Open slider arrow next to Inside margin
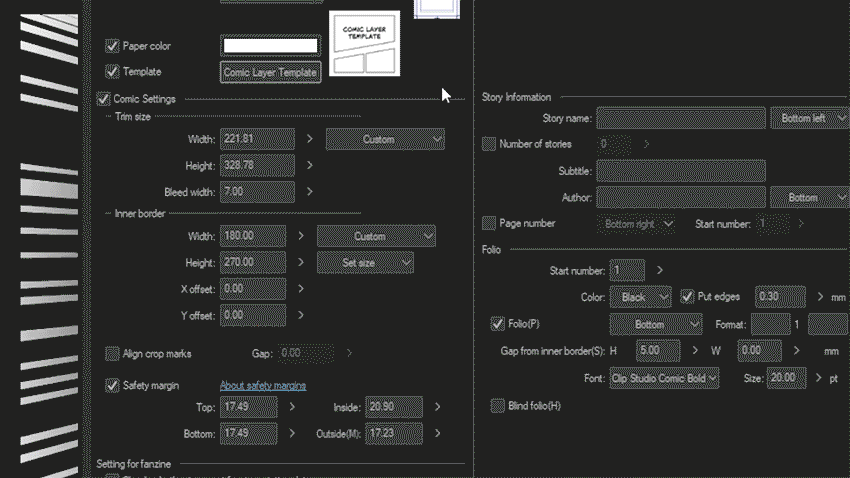This screenshot has width=850, height=478. (x=437, y=406)
